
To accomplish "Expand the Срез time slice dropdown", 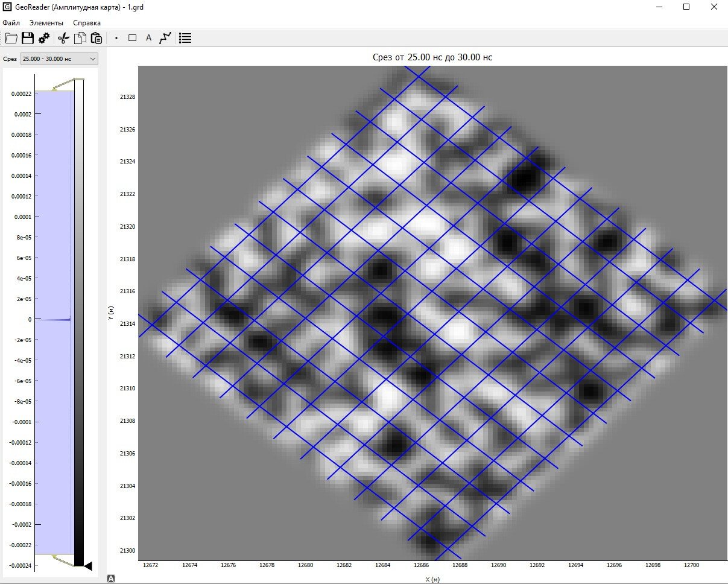I will coord(59,59).
